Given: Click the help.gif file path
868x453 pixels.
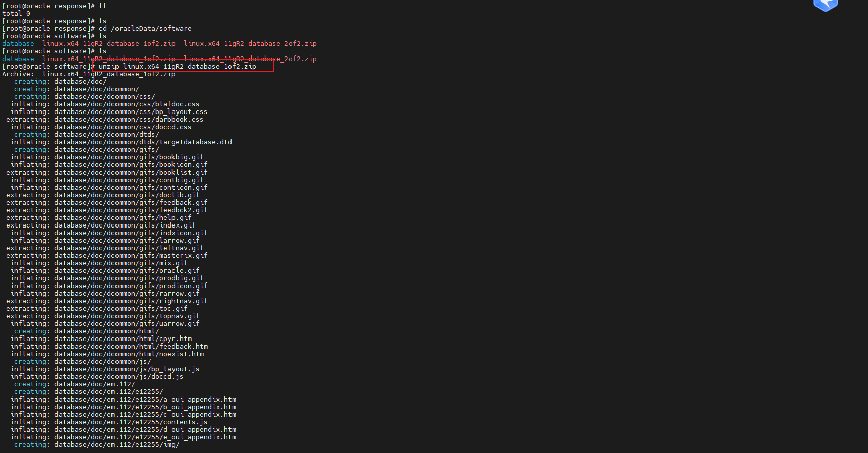Looking at the screenshot, I should [x=123, y=218].
